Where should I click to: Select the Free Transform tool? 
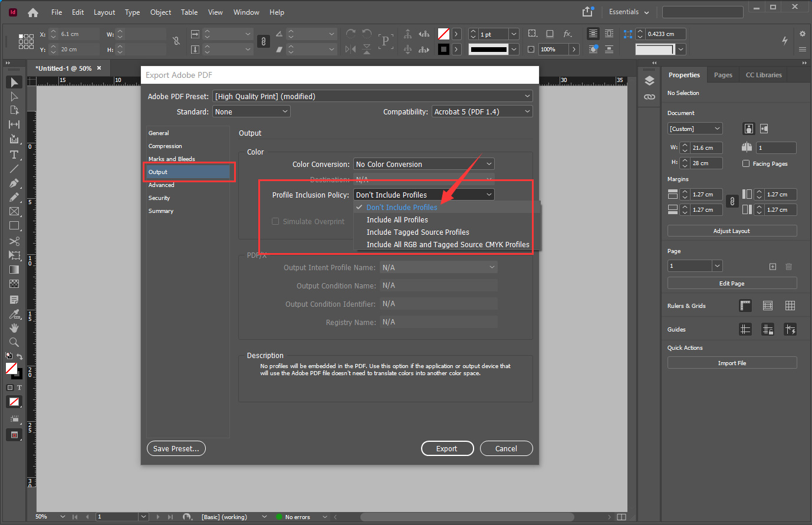pos(14,255)
